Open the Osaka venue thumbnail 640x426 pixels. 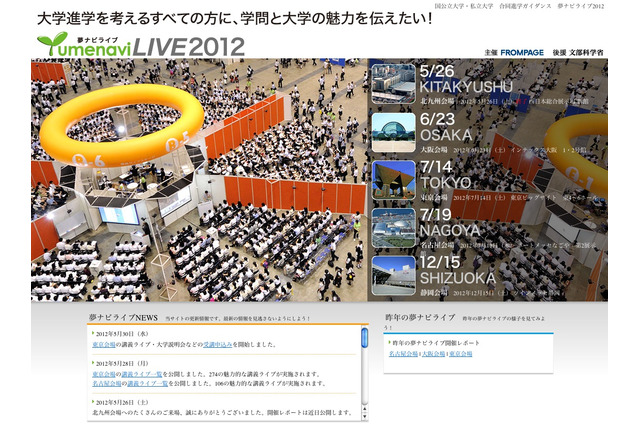point(393,132)
